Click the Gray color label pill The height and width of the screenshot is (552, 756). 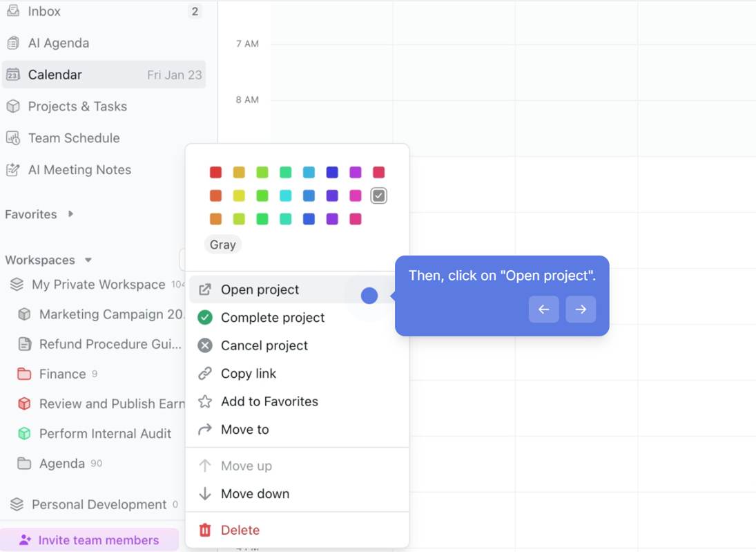223,245
